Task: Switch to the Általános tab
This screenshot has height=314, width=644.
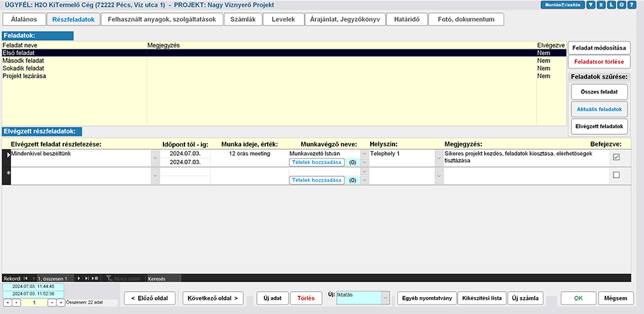Action: click(x=24, y=19)
